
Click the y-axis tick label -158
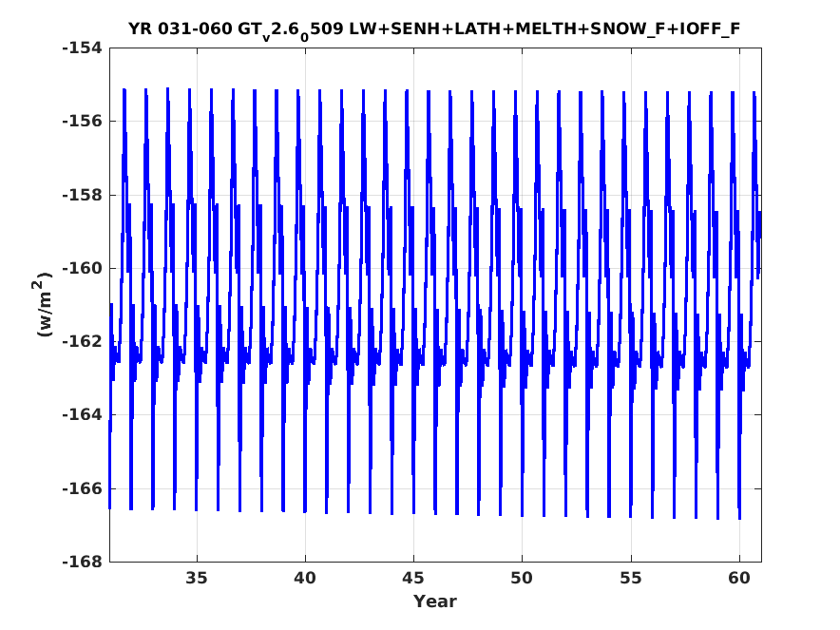pyautogui.click(x=82, y=195)
